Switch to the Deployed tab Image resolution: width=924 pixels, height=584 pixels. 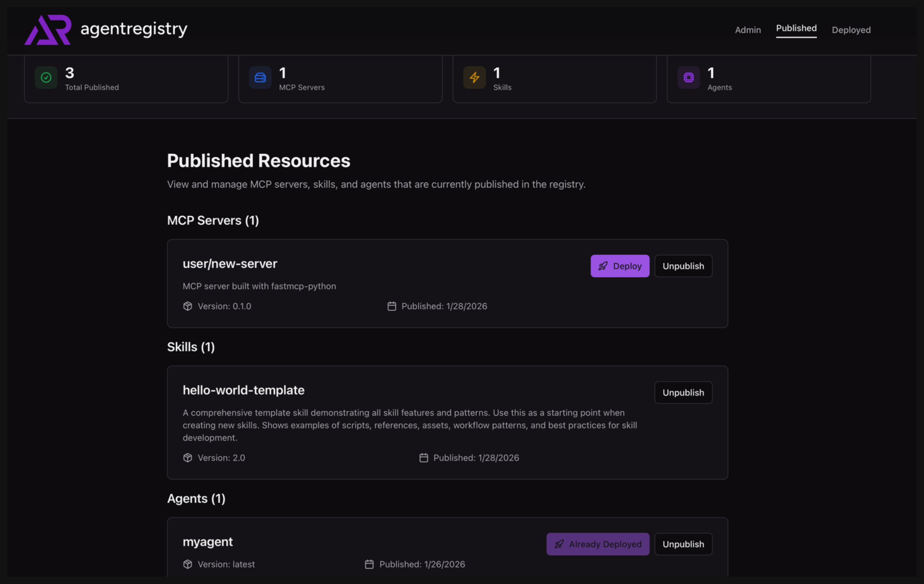click(851, 30)
